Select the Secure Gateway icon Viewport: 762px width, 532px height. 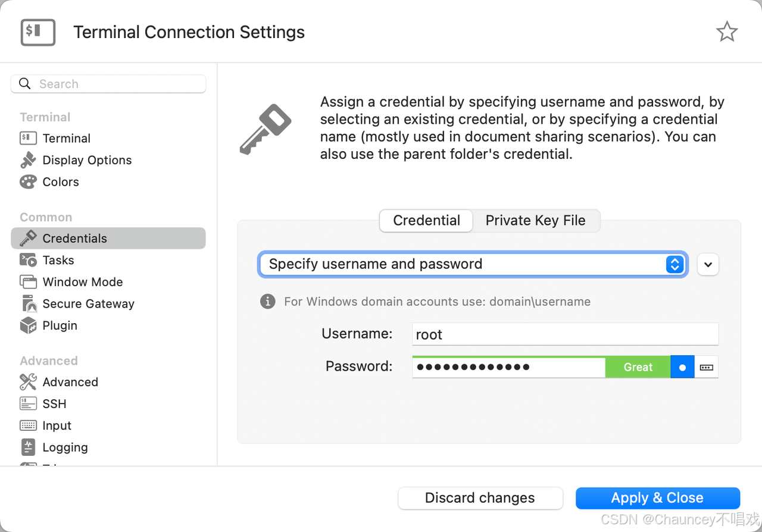(x=28, y=304)
